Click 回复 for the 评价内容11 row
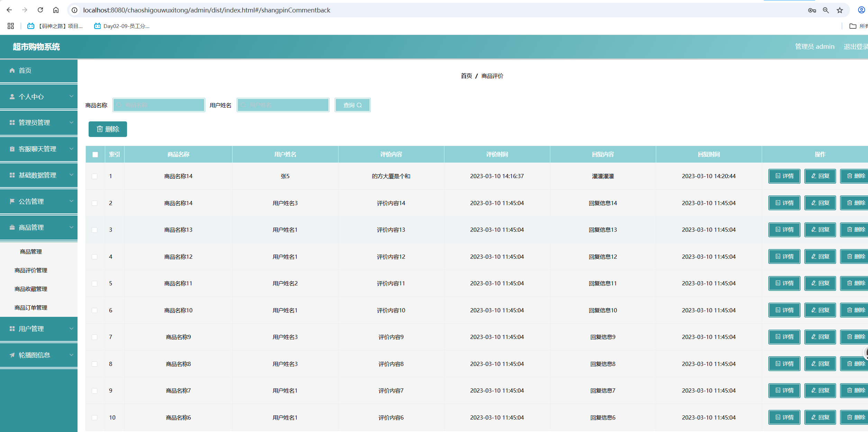 pyautogui.click(x=820, y=283)
